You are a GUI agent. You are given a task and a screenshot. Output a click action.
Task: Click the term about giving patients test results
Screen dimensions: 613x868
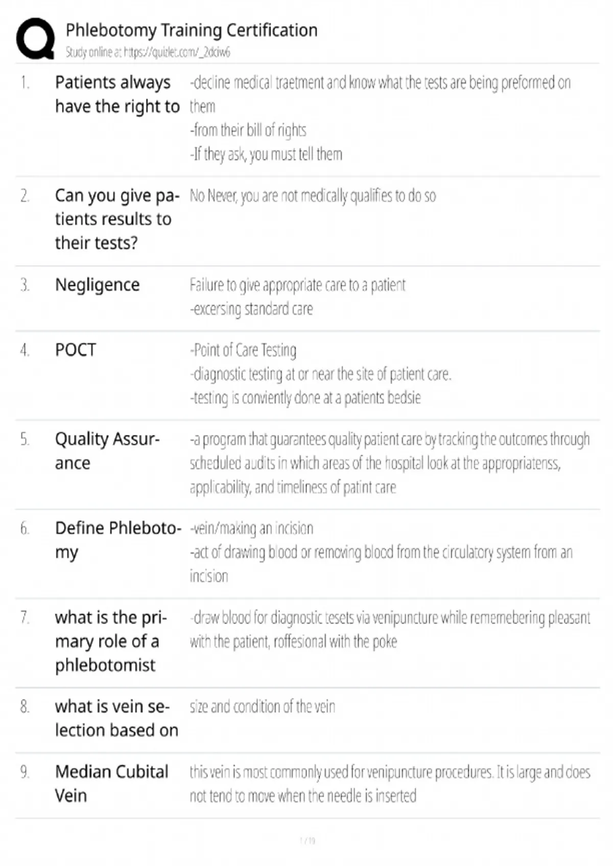click(117, 219)
